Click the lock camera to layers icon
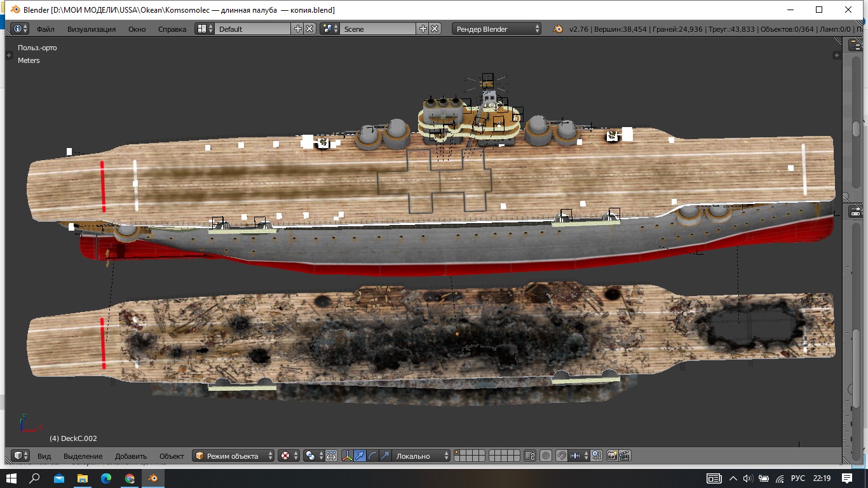This screenshot has width=868, height=488. click(x=530, y=456)
